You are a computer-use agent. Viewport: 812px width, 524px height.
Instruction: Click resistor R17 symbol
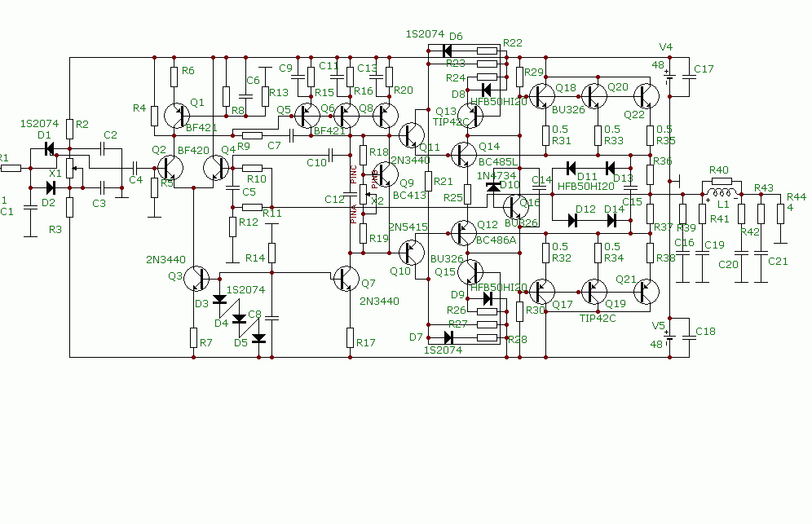pyautogui.click(x=350, y=337)
